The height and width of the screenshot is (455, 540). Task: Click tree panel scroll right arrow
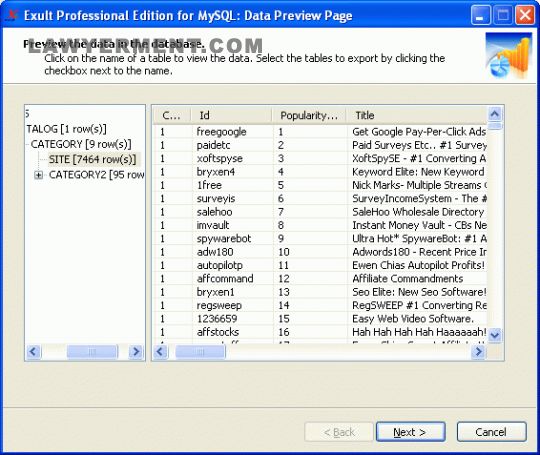136,352
